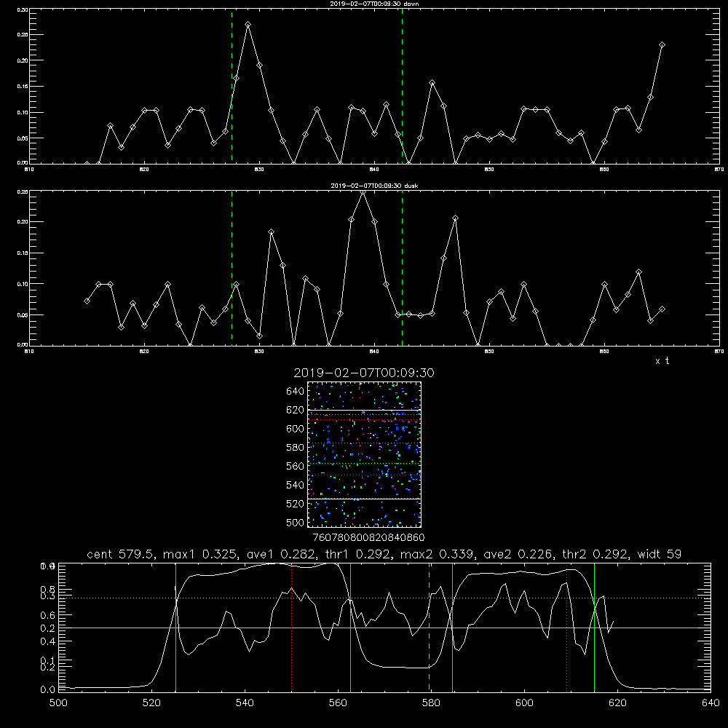
Task: Click the image x-axis label 760780800820840860
Action: (x=368, y=538)
